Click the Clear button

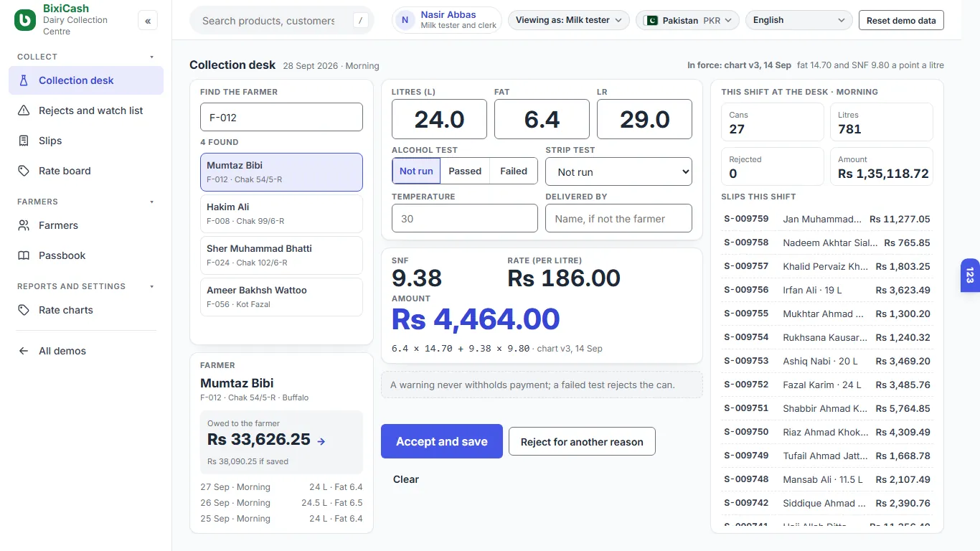(x=406, y=479)
